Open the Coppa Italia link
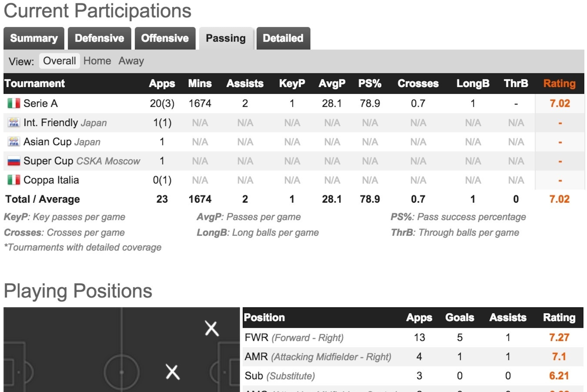The height and width of the screenshot is (392, 587). point(51,180)
